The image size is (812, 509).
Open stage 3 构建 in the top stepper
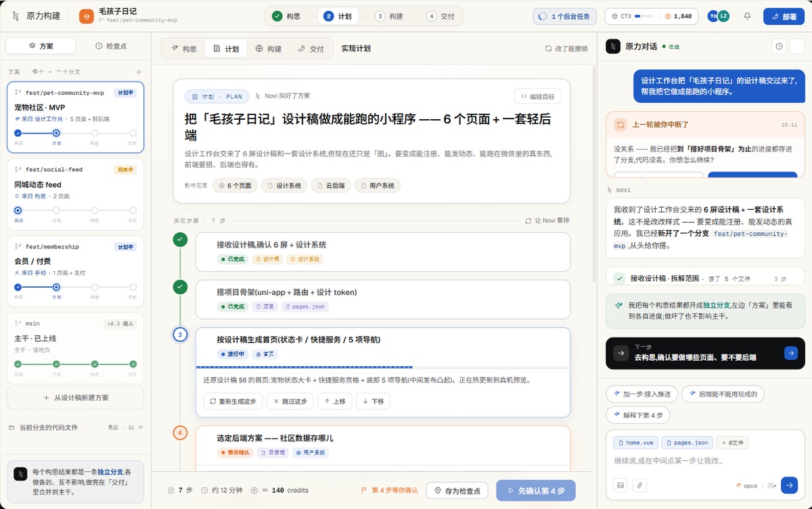tap(389, 16)
